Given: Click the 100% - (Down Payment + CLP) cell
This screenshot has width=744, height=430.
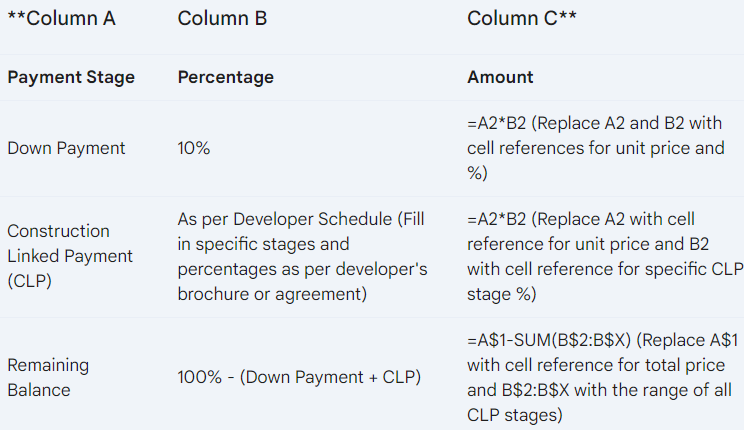Looking at the screenshot, I should 299,377.
